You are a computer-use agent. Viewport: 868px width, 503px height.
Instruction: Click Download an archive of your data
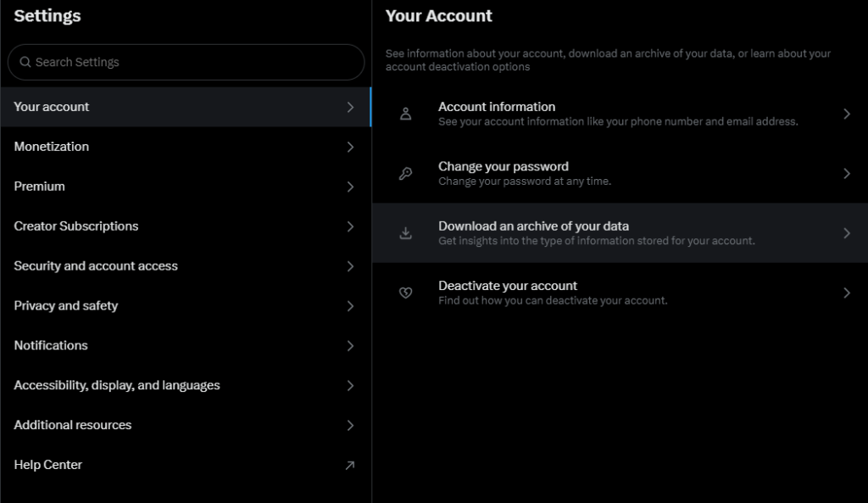tap(533, 226)
